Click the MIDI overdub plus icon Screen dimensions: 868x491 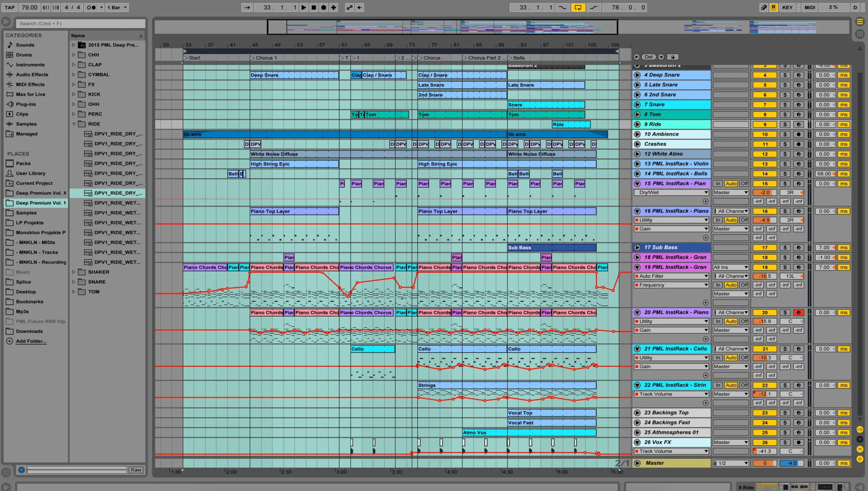tap(334, 7)
